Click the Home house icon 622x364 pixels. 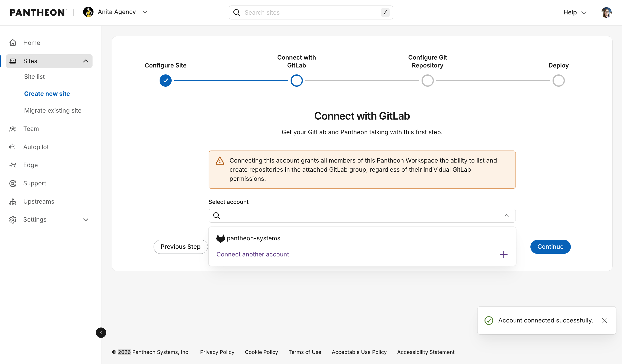(13, 43)
